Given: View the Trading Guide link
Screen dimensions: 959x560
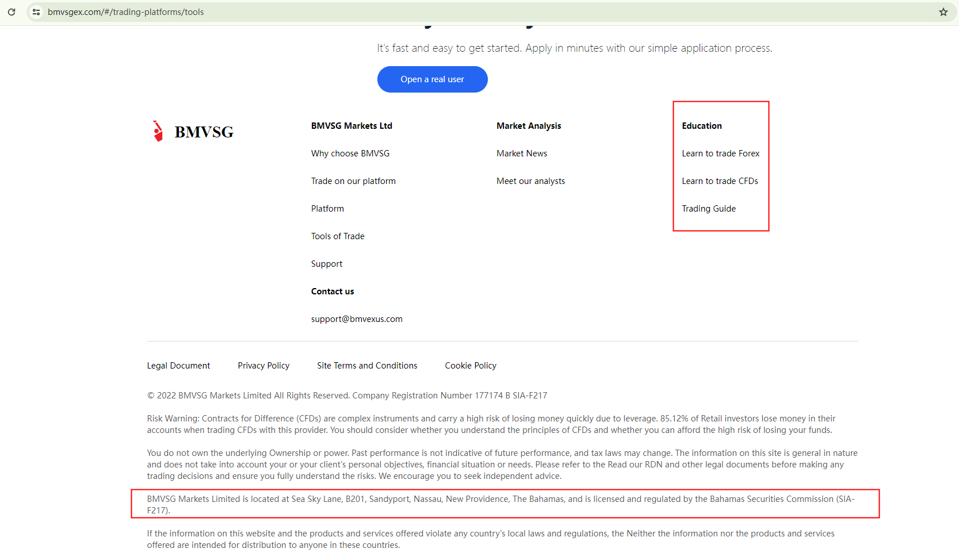Looking at the screenshot, I should pyautogui.click(x=709, y=209).
